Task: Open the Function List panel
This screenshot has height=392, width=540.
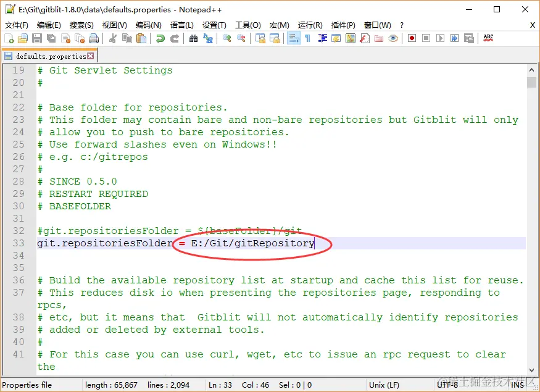Action: 365,38
